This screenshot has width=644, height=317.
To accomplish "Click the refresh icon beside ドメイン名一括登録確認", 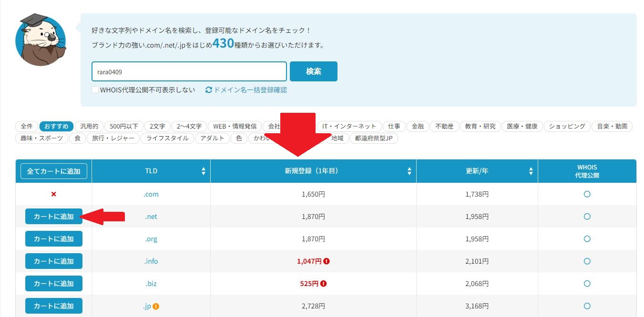I will click(208, 90).
